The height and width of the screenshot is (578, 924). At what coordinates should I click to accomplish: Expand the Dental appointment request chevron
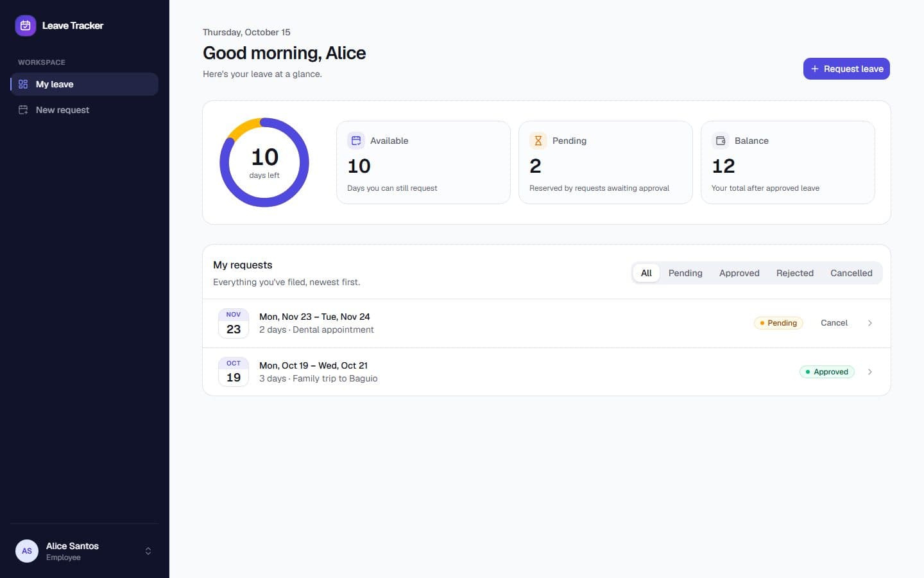pos(870,323)
